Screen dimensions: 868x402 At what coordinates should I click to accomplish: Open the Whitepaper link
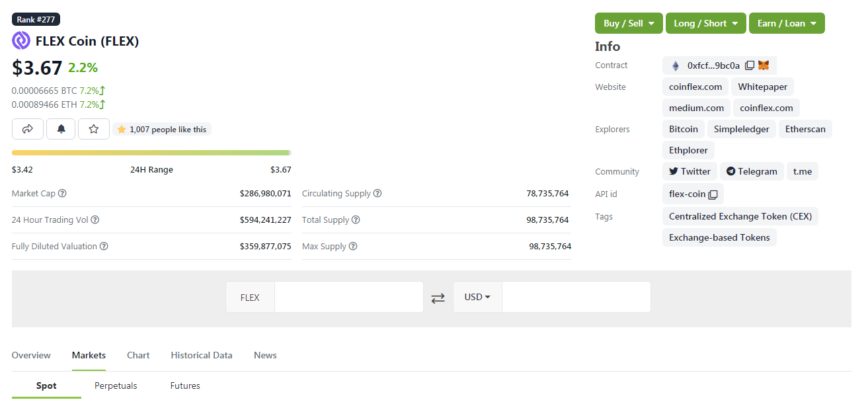(762, 87)
